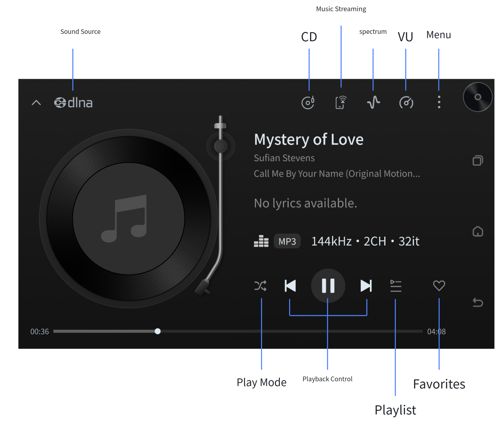Add the song to favorites with the heart
Viewport: 504px width, 423px height.
tap(439, 286)
